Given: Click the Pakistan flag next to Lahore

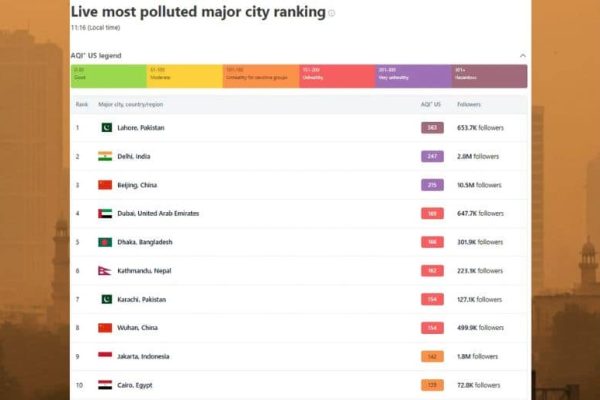Looking at the screenshot, I should coord(106,127).
